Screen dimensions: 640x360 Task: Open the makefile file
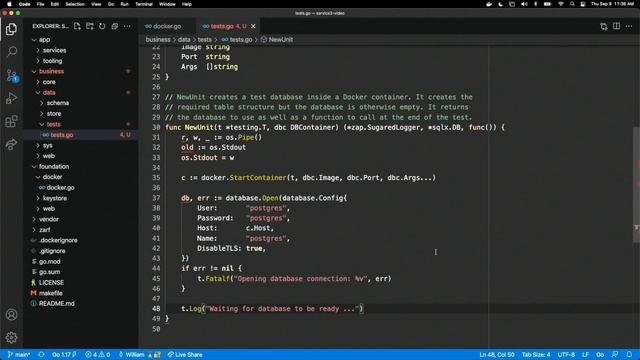click(81, 293)
